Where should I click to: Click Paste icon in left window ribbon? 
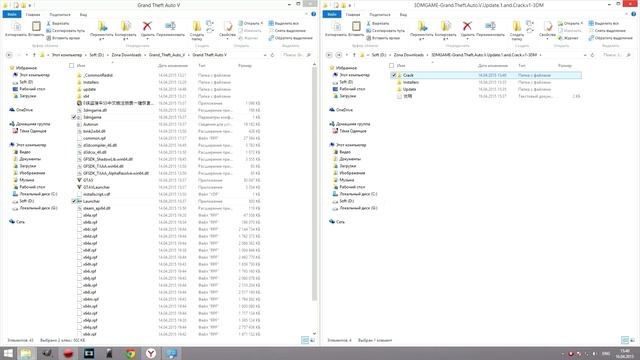tap(36, 26)
